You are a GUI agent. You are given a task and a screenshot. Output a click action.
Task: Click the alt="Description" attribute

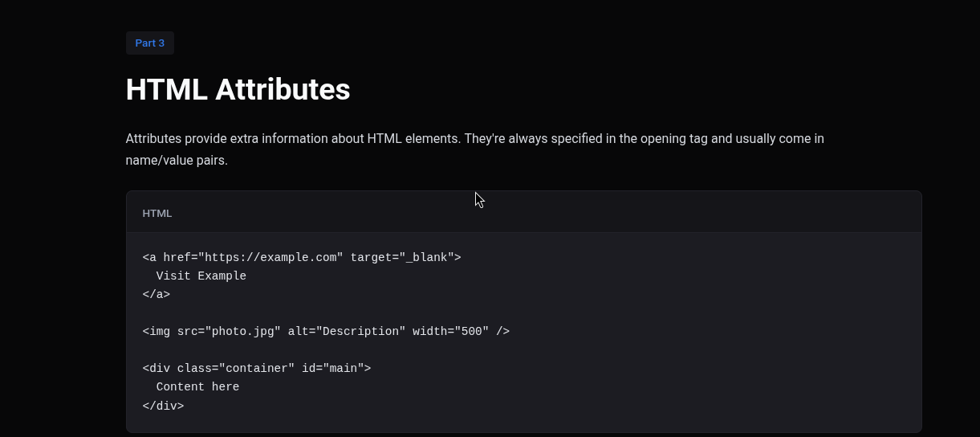346,332
